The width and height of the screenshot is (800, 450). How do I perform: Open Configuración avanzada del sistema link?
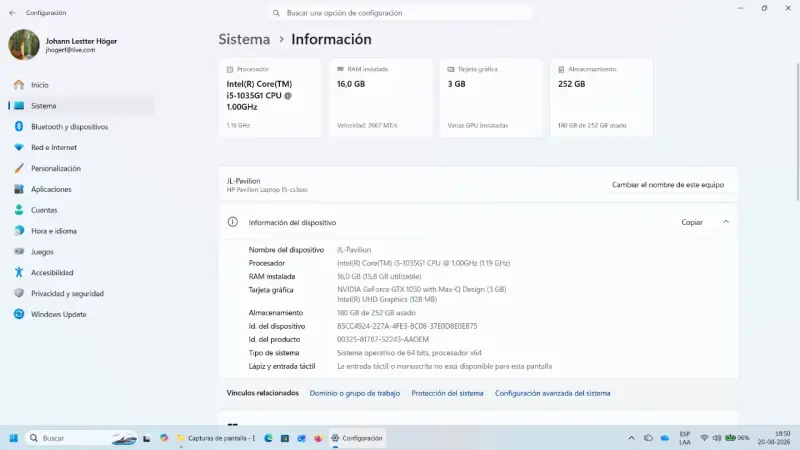553,393
